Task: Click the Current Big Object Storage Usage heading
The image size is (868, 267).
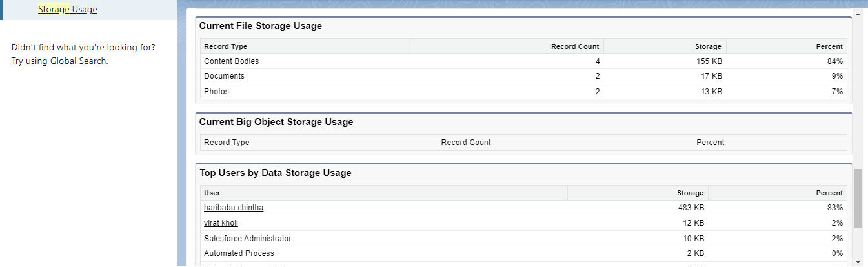Action: coord(276,122)
